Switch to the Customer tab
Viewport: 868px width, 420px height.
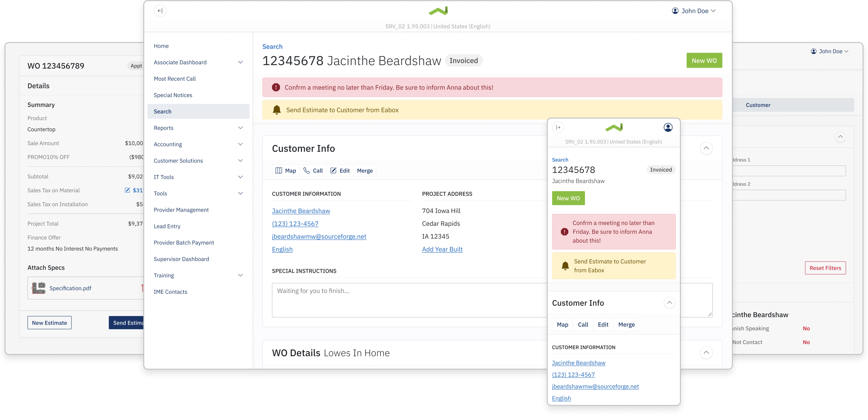click(x=758, y=105)
